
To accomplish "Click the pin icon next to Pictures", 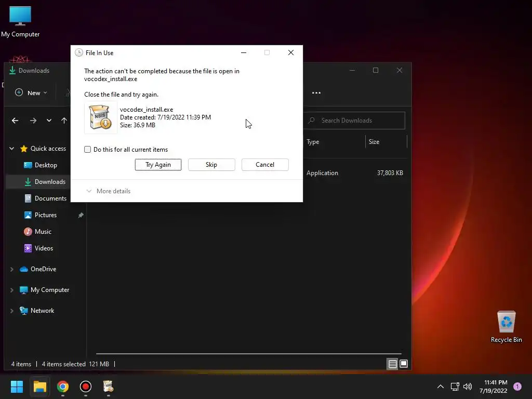I will 81,215.
